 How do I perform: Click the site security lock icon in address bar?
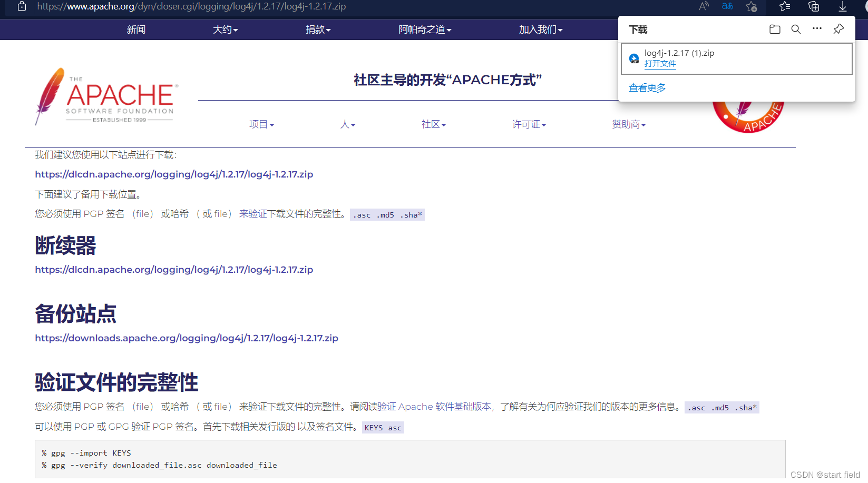[x=21, y=7]
